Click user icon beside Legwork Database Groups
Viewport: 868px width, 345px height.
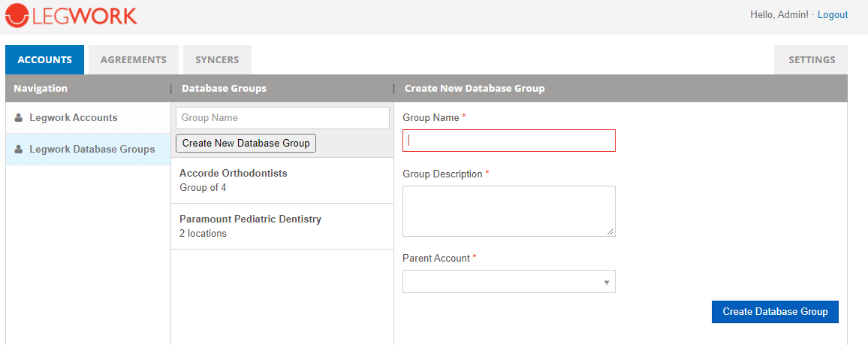(x=18, y=150)
